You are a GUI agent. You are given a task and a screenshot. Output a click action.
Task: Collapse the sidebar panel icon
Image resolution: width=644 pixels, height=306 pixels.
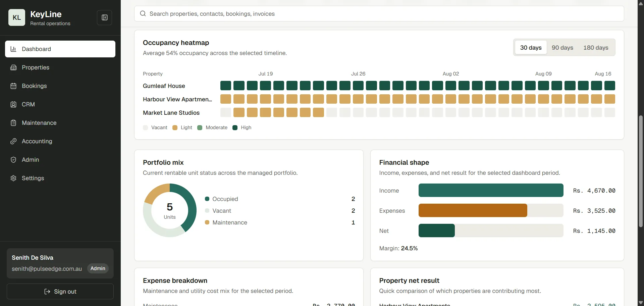[x=104, y=17]
